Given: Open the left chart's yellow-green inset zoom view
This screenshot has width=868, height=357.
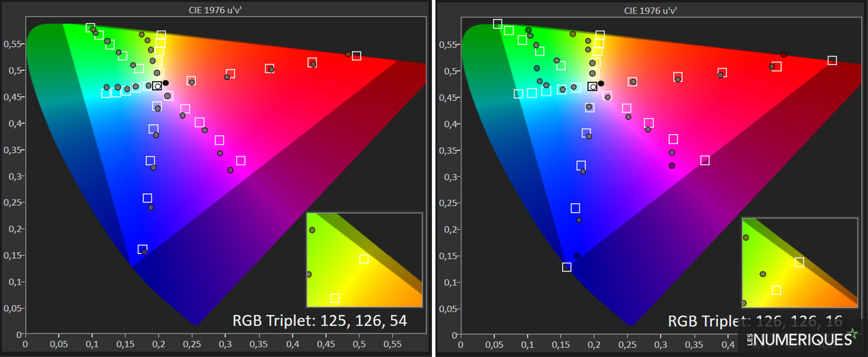Looking at the screenshot, I should point(364,259).
